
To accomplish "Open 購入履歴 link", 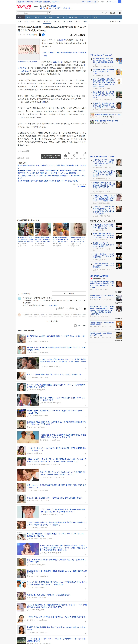I will (112, 13).
